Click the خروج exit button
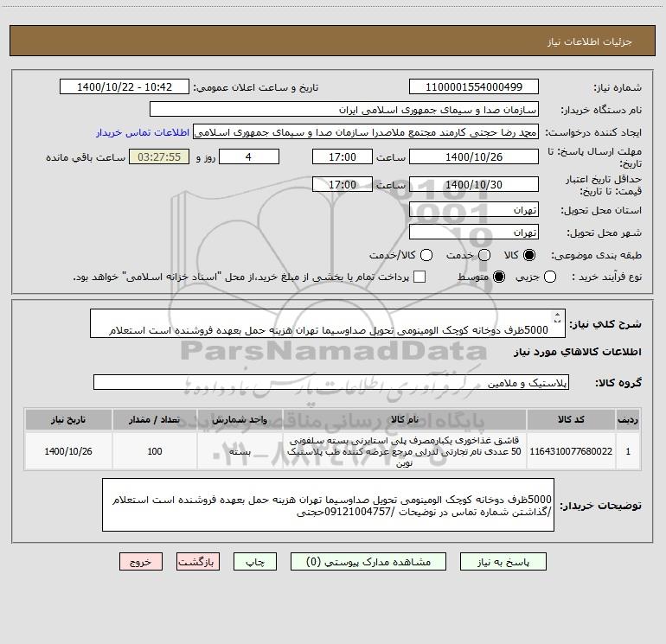The height and width of the screenshot is (644, 666). (x=141, y=562)
